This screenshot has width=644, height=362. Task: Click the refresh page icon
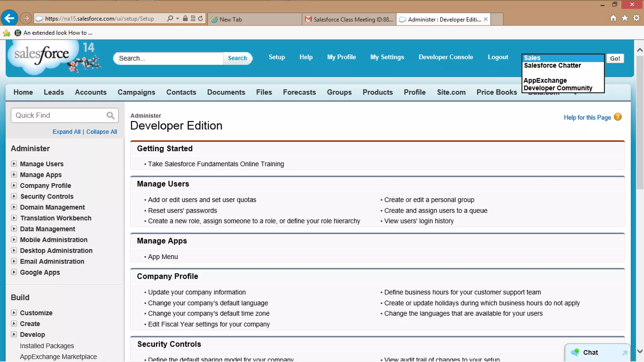200,19
